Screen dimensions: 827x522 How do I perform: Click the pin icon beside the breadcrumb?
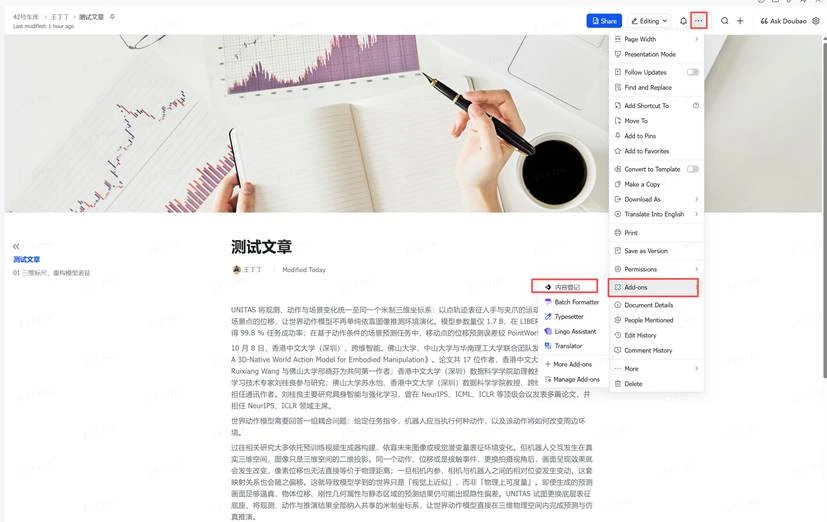pyautogui.click(x=112, y=17)
